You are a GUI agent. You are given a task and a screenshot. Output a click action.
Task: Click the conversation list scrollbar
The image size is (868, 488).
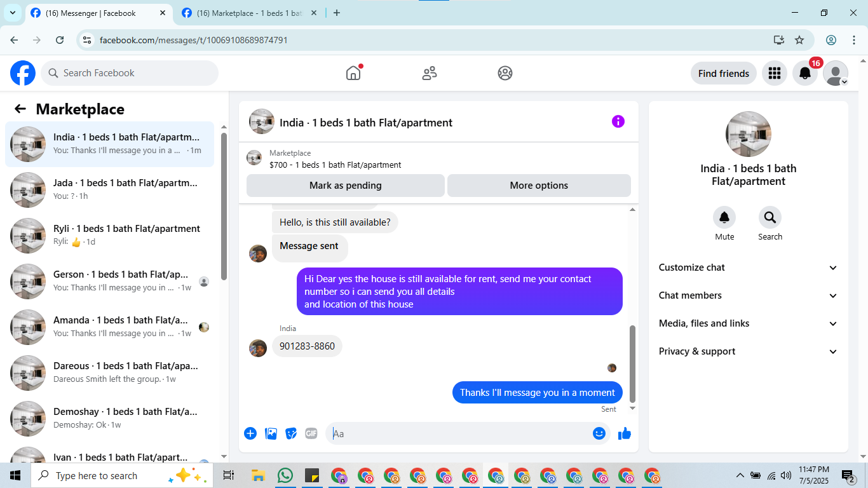point(224,206)
